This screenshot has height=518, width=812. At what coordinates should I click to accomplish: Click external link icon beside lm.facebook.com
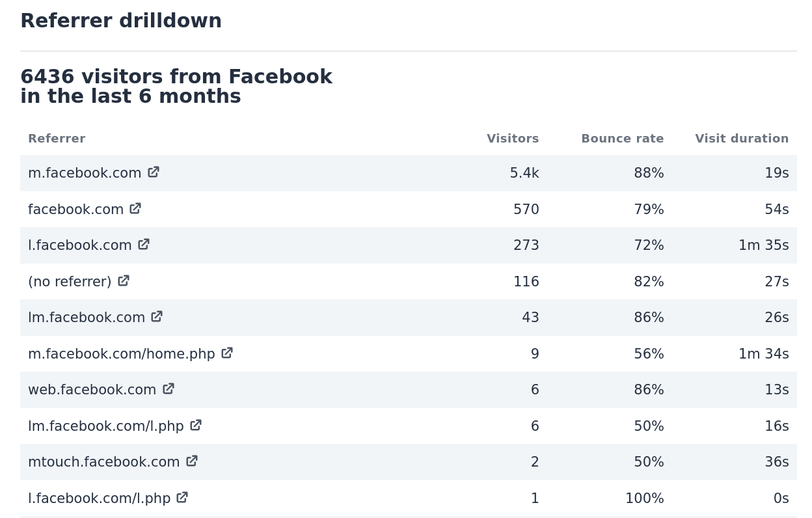coord(157,317)
